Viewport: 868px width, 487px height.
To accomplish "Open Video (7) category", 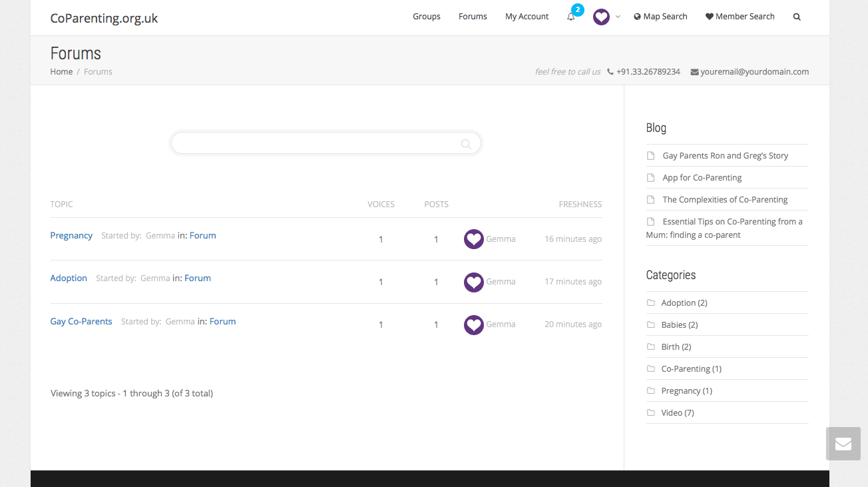I will (x=678, y=413).
